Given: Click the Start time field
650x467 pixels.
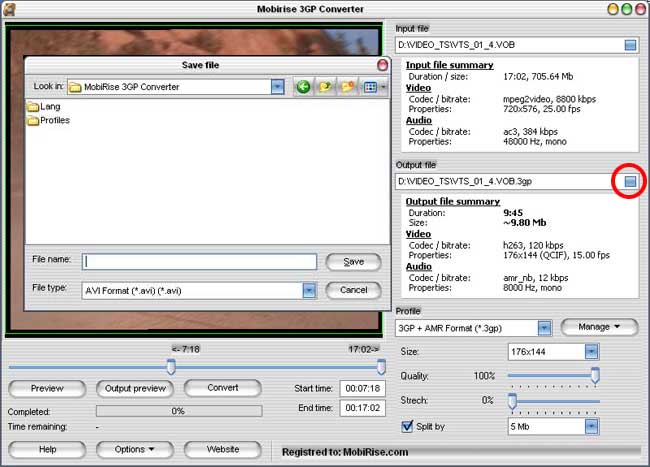Looking at the screenshot, I should [x=362, y=389].
